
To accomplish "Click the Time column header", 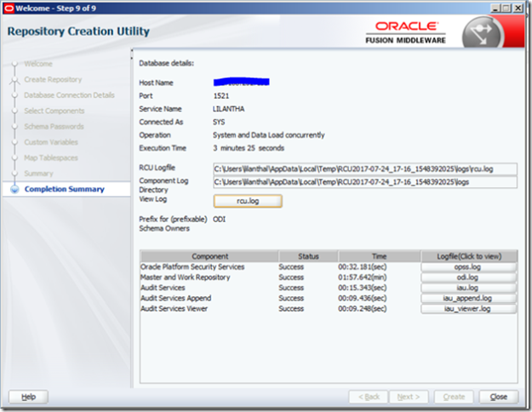I will tap(379, 256).
